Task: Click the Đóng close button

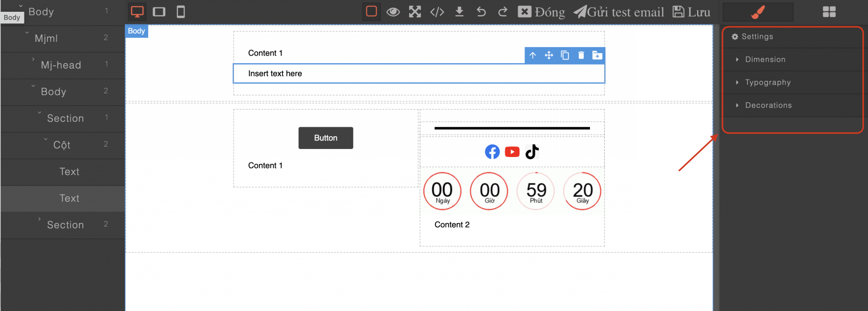Action: (541, 12)
